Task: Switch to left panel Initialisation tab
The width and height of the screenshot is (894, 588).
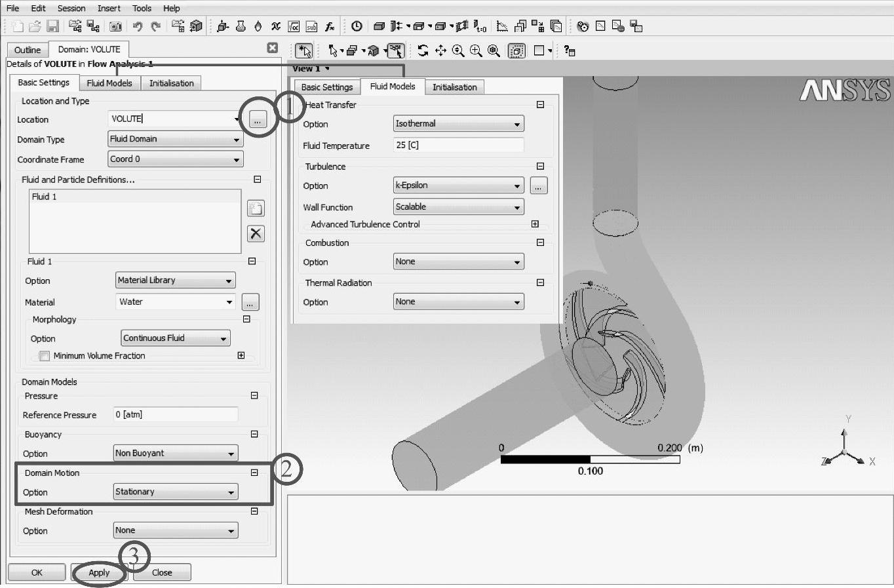Action: (x=171, y=83)
